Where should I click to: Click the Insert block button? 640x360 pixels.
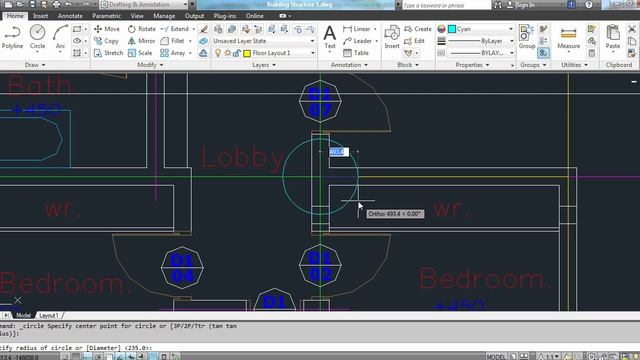pyautogui.click(x=392, y=37)
